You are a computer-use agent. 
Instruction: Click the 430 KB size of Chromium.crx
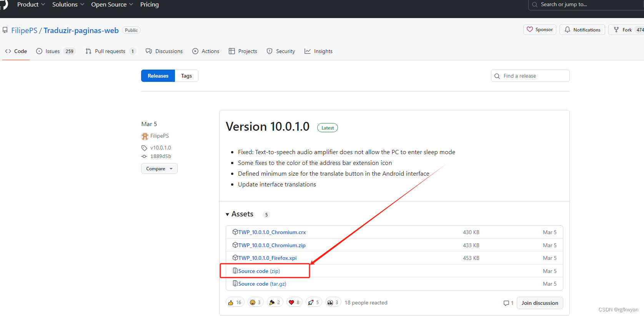(471, 232)
